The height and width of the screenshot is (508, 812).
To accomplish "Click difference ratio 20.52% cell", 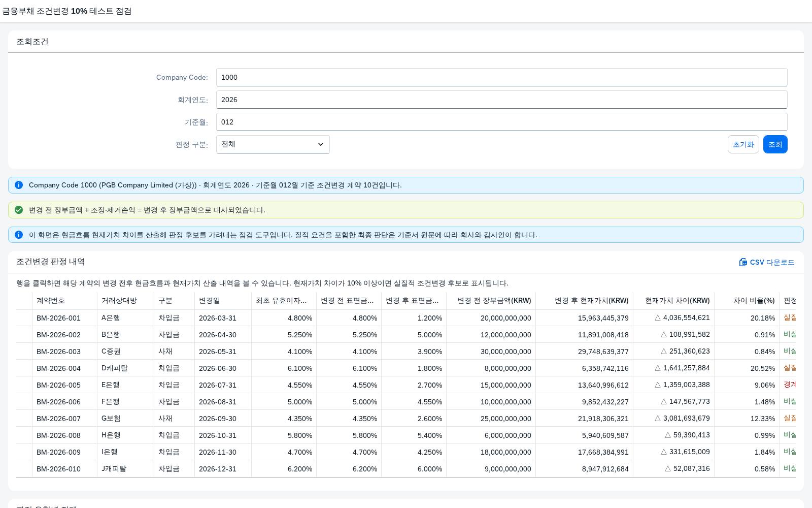I will point(747,368).
